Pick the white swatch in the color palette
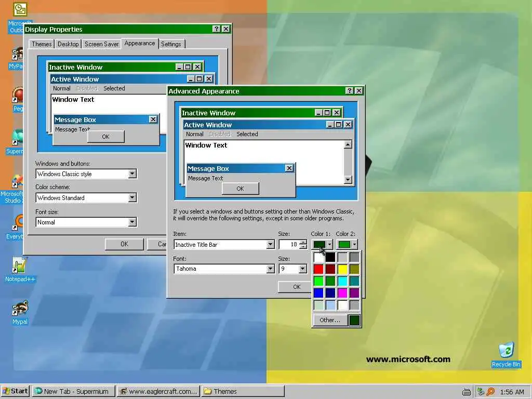532x399 pixels. (x=318, y=258)
